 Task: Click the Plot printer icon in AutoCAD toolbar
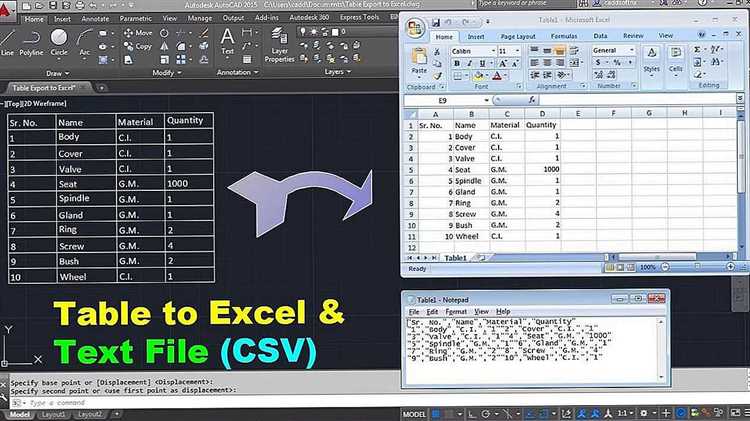click(x=79, y=6)
